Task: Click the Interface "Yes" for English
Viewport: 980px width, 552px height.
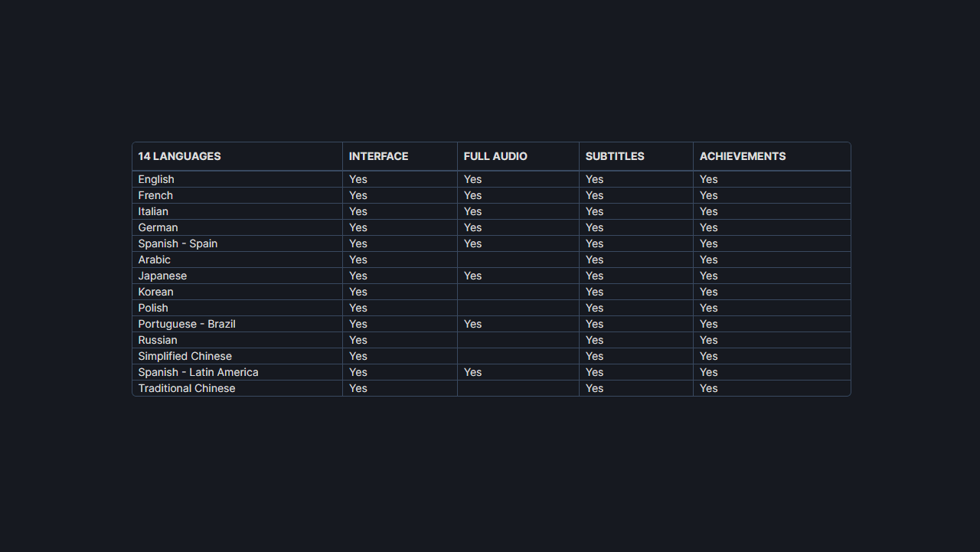Action: [358, 179]
